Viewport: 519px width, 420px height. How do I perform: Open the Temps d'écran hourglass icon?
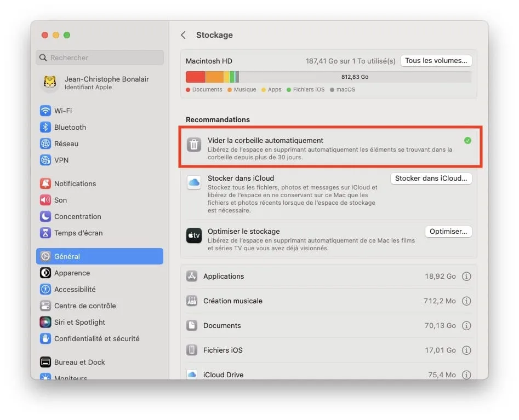tap(45, 233)
